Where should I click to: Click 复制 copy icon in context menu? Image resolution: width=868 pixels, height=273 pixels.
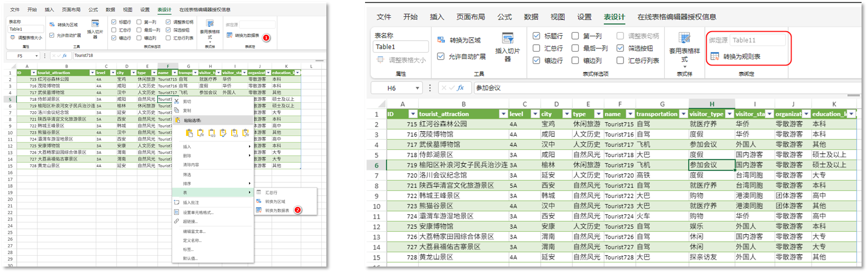coord(177,110)
